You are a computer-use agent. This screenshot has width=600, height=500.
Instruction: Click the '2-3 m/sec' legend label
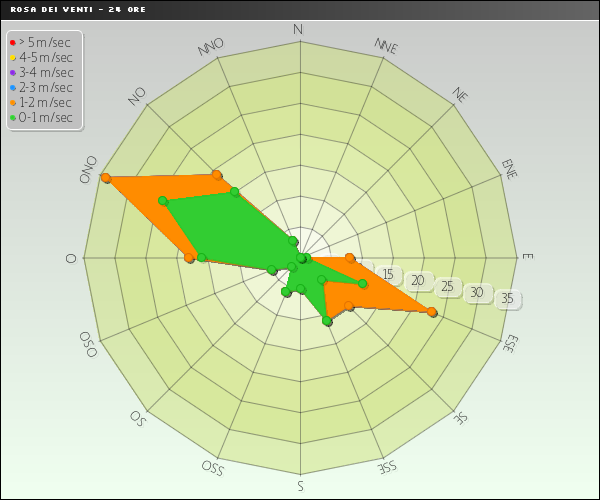[45, 87]
